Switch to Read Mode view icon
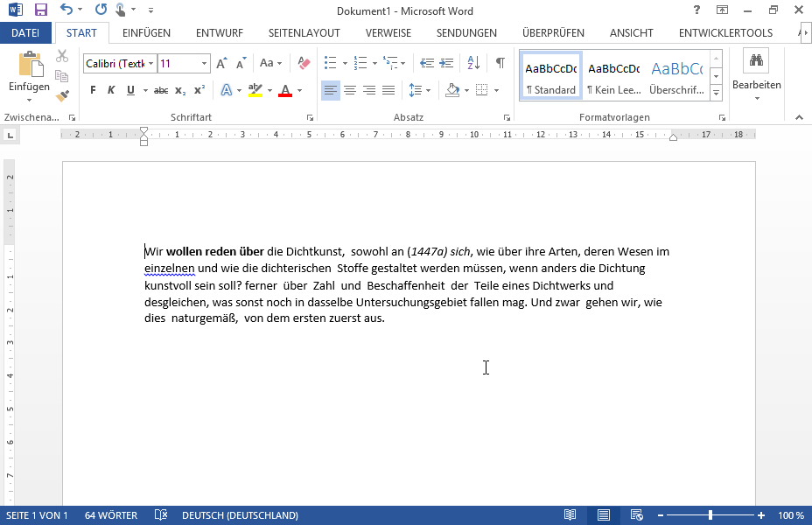 point(570,515)
